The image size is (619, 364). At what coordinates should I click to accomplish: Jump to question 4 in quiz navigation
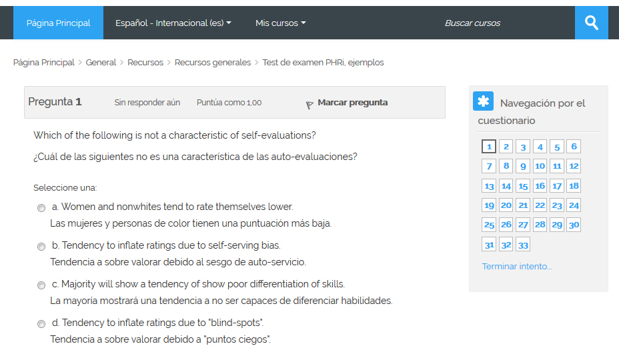[x=540, y=147]
